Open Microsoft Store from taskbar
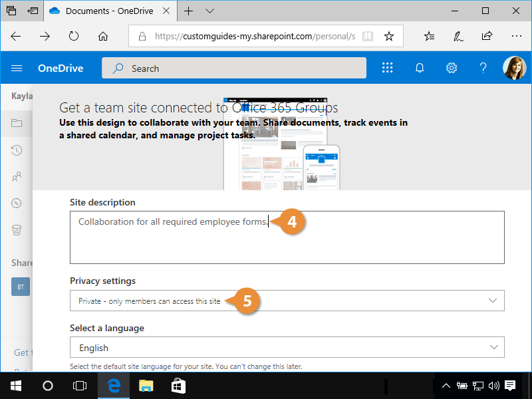This screenshot has height=399, width=532. pyautogui.click(x=178, y=386)
